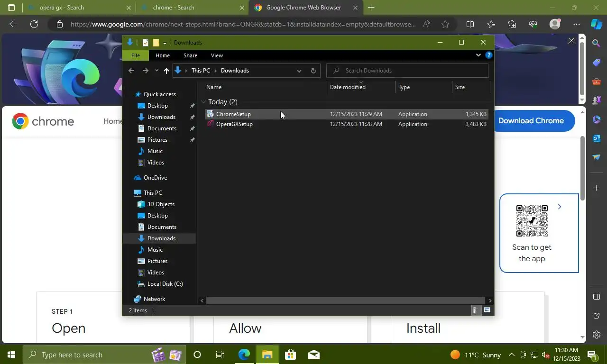Refresh the Edge browser page
Screen dimensions: 607x364
pos(34,24)
